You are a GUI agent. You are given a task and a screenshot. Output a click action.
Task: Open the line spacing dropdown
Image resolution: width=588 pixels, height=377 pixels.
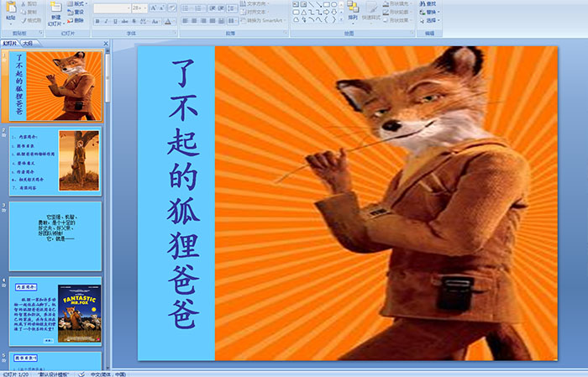pos(232,8)
